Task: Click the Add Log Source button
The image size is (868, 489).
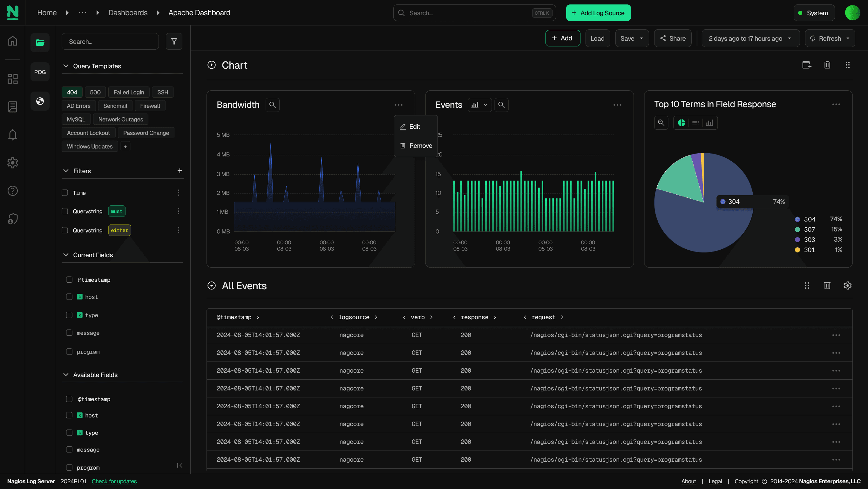Action: [598, 13]
